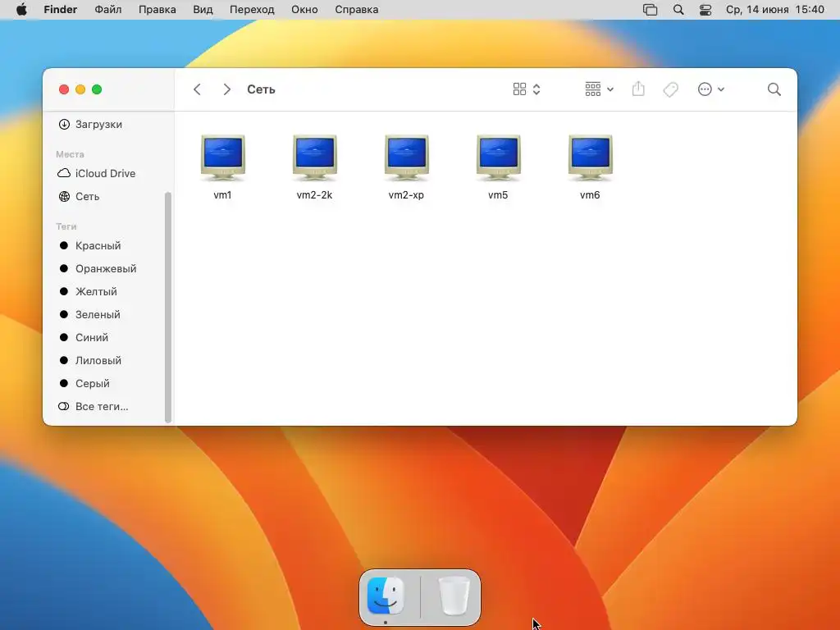Select the vm6 network computer
This screenshot has width=840, height=630.
click(590, 167)
